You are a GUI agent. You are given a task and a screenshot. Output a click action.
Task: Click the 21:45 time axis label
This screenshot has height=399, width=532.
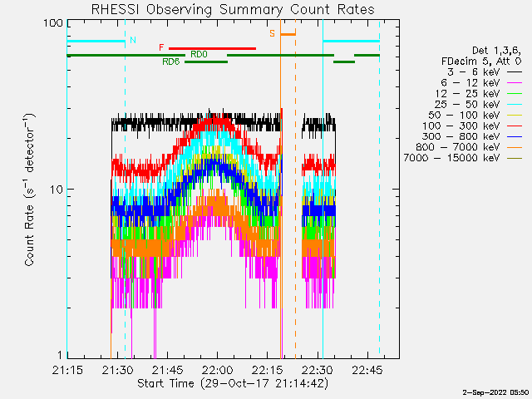point(167,370)
